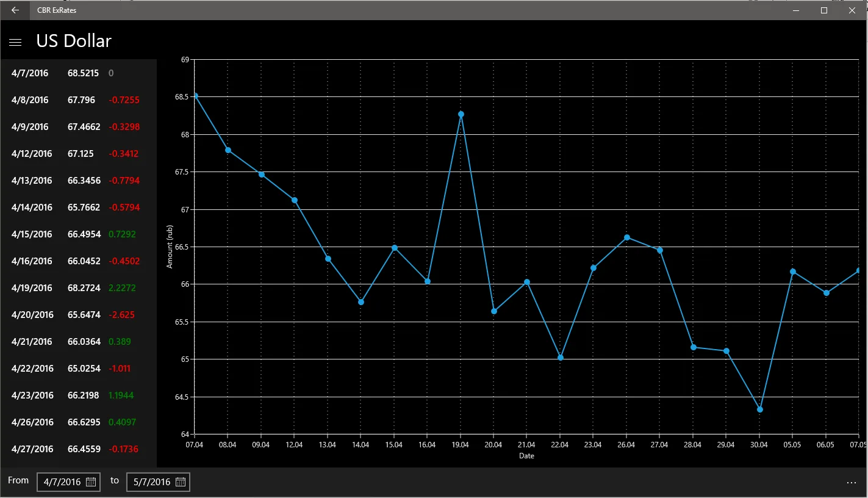
Task: Select the 4/7/2016 rate entry
Action: pyautogui.click(x=78, y=73)
